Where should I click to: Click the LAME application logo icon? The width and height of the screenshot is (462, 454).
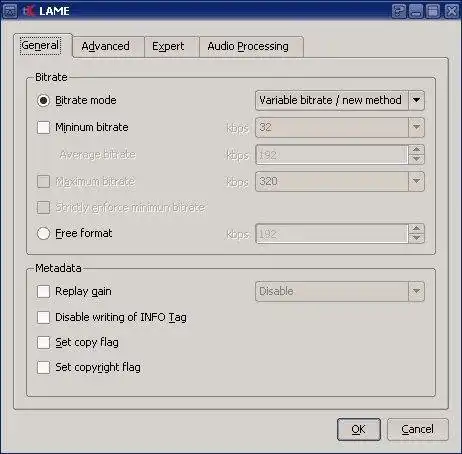(x=29, y=11)
